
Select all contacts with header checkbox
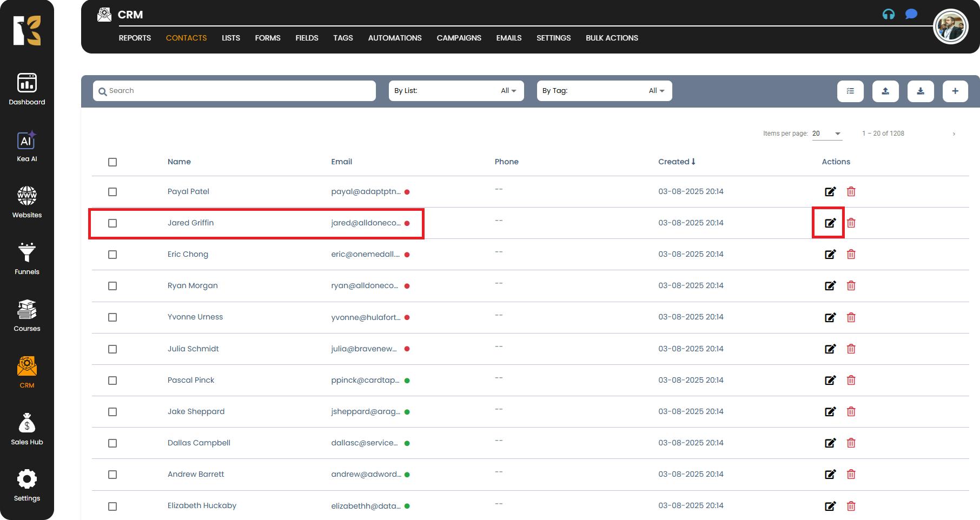[112, 162]
